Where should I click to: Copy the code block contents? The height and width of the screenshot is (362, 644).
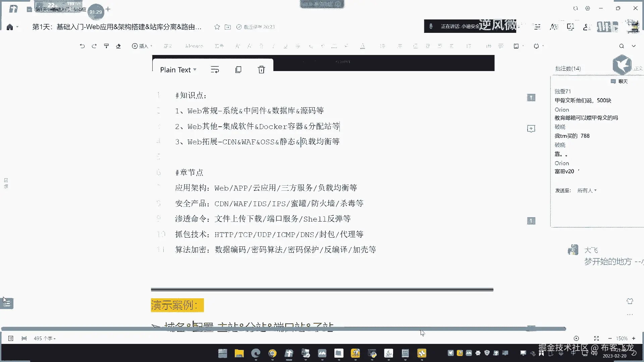(x=238, y=70)
